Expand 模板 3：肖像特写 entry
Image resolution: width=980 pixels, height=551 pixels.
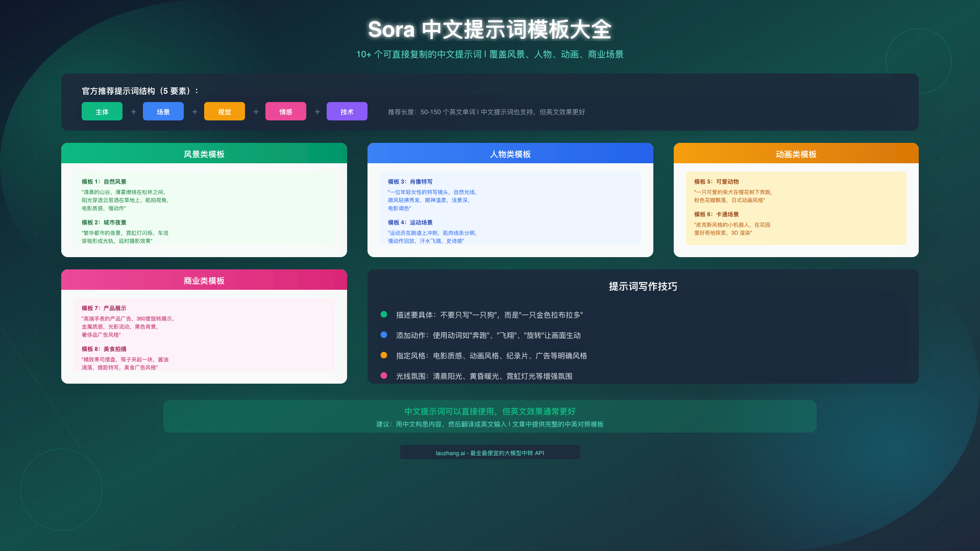[410, 181]
